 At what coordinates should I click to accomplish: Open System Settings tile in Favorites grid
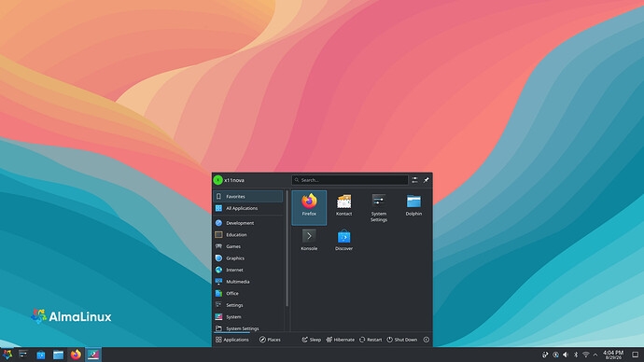click(x=379, y=208)
